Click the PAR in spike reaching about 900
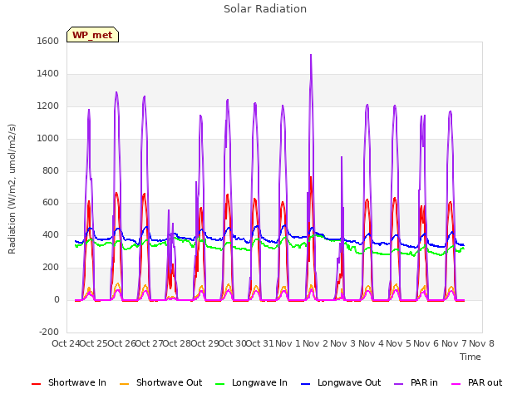Screen dimensions: 532x399 (x=342, y=158)
